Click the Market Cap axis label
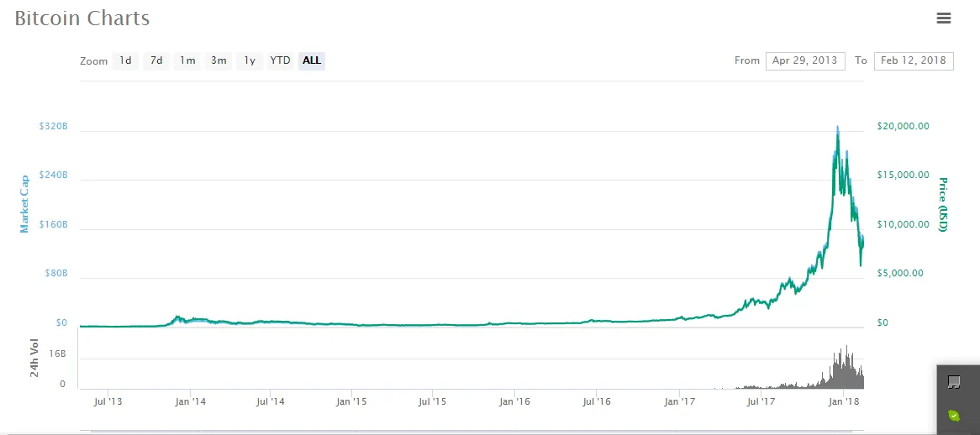 25,203
